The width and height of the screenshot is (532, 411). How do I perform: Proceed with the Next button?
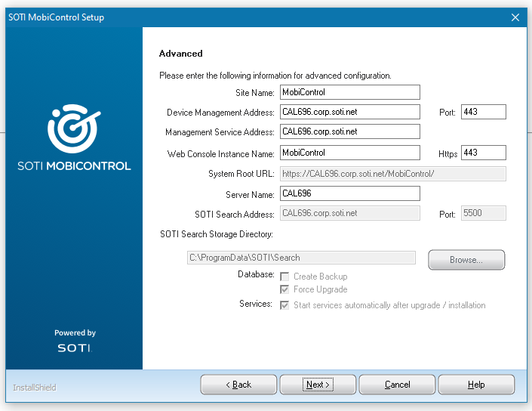pos(318,385)
